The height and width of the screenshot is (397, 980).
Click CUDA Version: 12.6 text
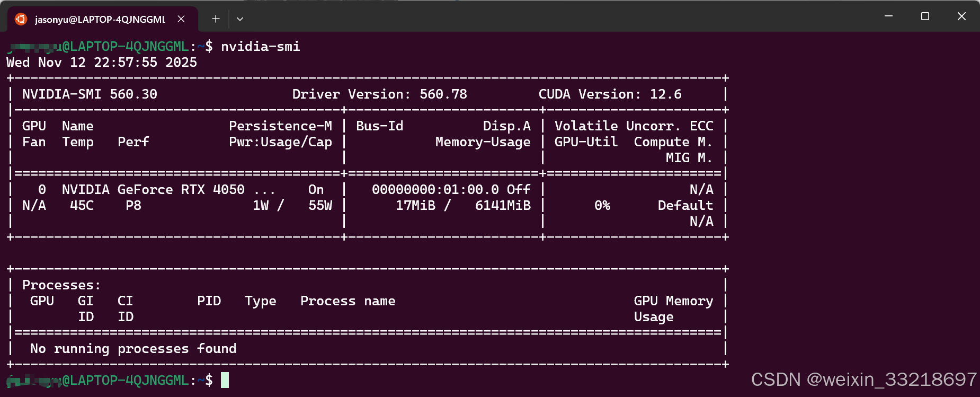(x=610, y=94)
